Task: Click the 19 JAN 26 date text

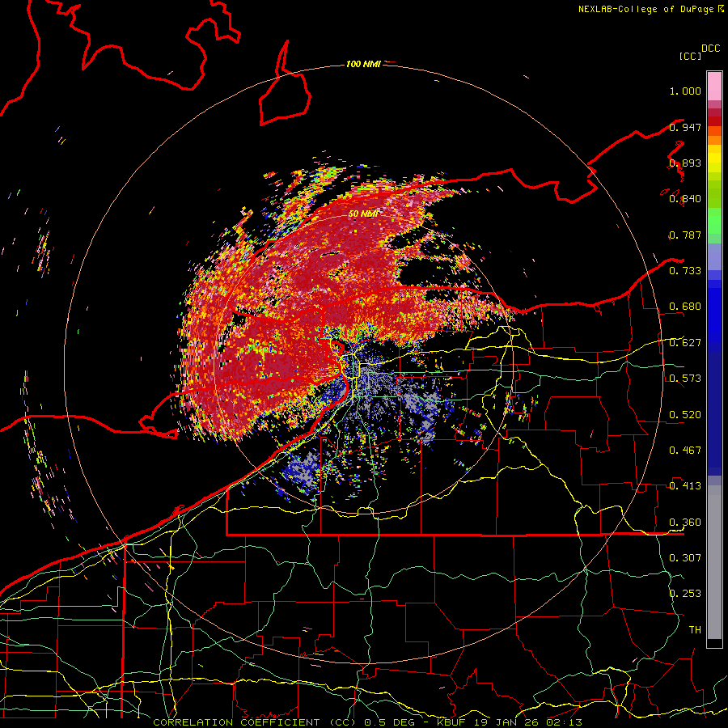Action: (x=506, y=722)
